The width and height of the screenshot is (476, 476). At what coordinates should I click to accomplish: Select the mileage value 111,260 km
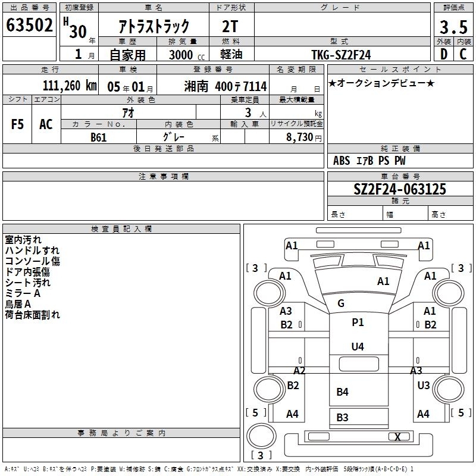(x=70, y=86)
